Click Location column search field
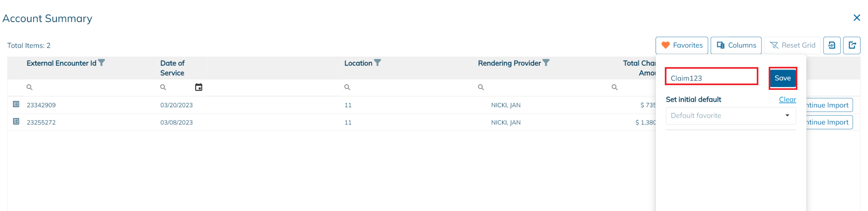Screen dimensions: 868x211 [406, 87]
